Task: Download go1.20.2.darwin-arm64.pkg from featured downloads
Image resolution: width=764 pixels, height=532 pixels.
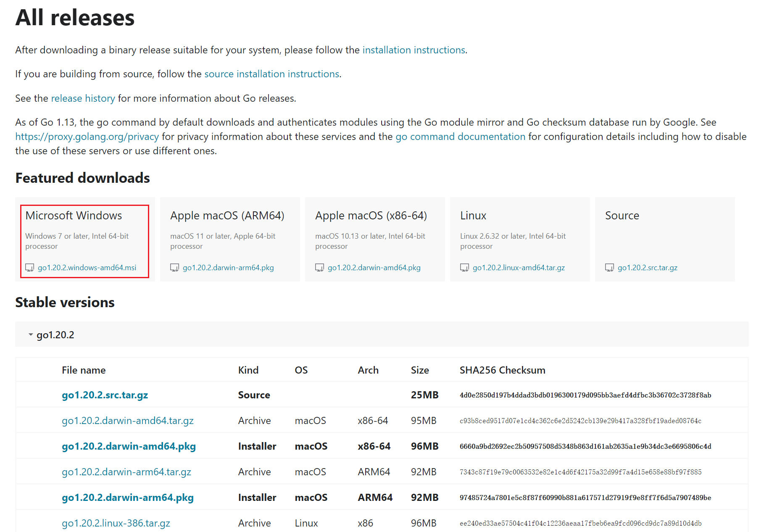Action: click(x=228, y=268)
